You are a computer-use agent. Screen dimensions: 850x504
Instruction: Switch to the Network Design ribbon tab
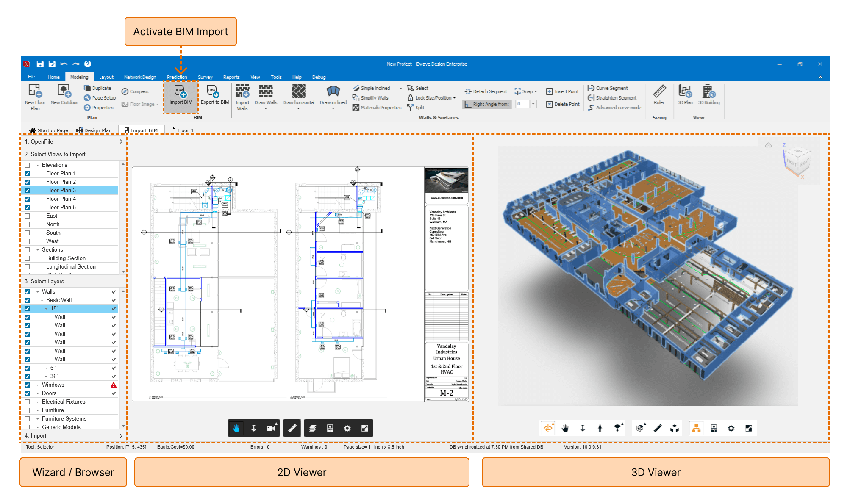(140, 77)
